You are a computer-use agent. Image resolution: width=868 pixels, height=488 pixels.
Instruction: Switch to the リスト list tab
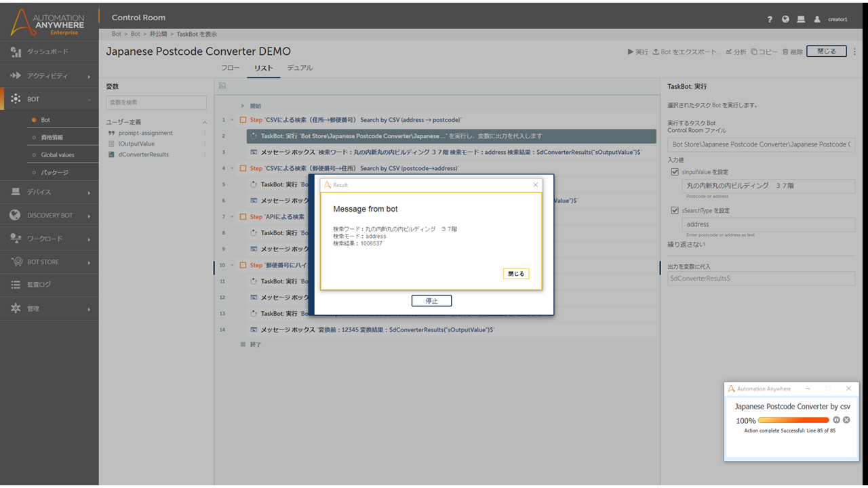(264, 68)
